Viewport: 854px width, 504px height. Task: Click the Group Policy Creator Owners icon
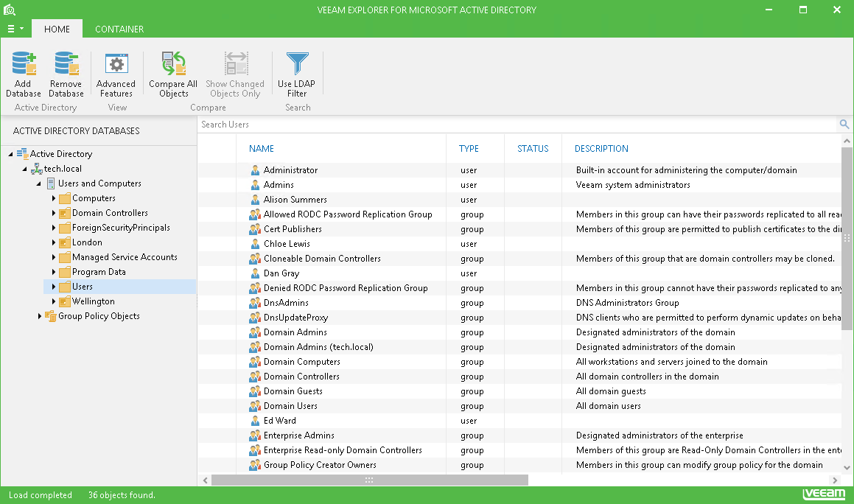pyautogui.click(x=255, y=465)
